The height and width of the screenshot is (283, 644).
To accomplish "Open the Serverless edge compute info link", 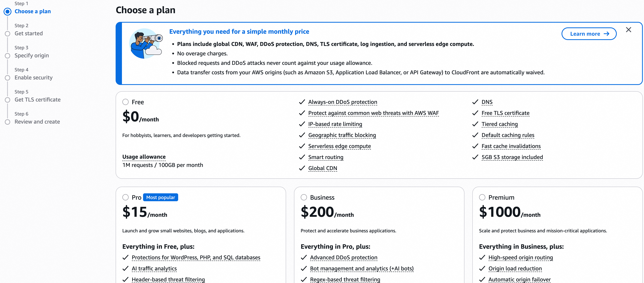I will click(339, 146).
